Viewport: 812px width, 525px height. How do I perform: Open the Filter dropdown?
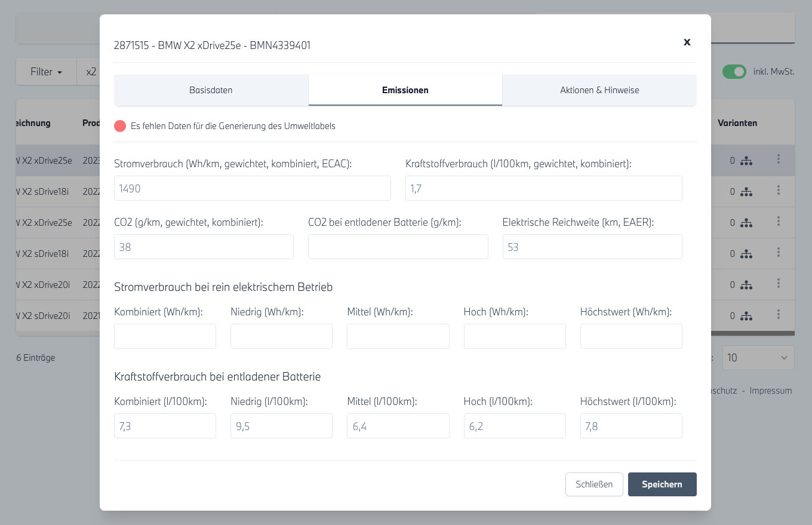pyautogui.click(x=46, y=72)
